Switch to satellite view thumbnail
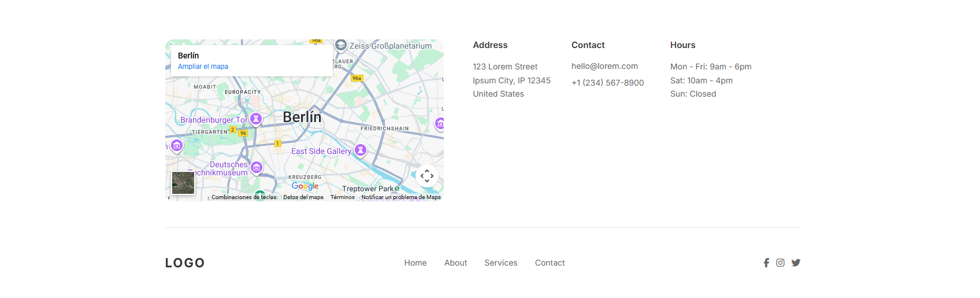The width and height of the screenshot is (980, 298). pyautogui.click(x=184, y=183)
